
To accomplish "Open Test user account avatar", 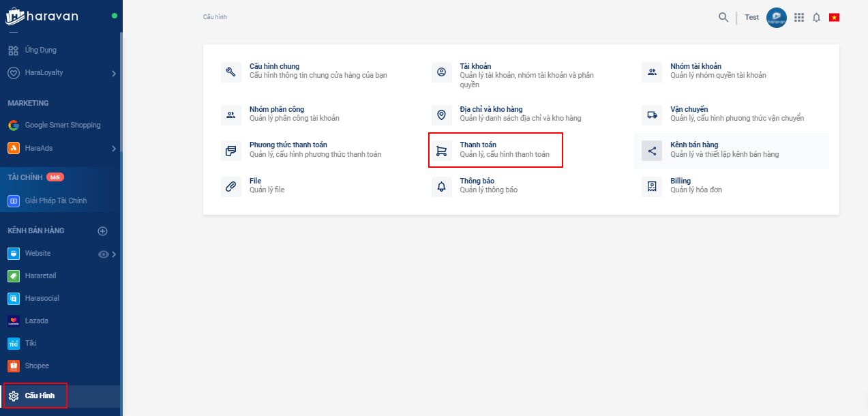I will [776, 18].
